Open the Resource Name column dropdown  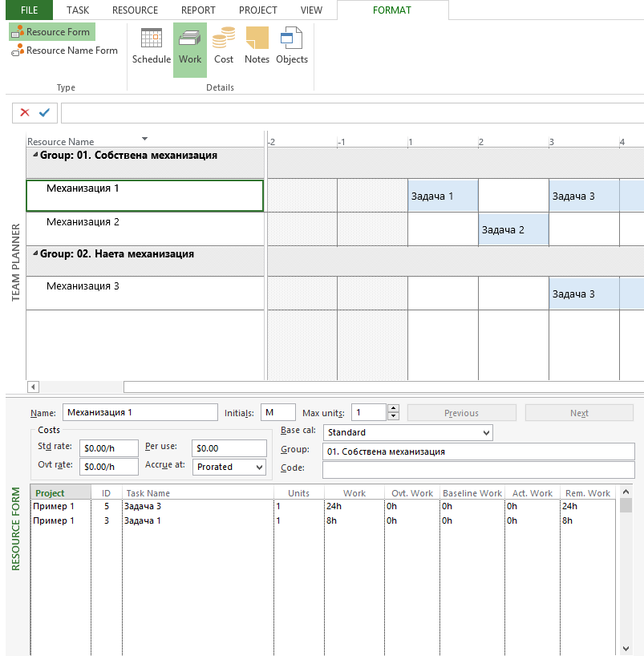click(x=144, y=138)
